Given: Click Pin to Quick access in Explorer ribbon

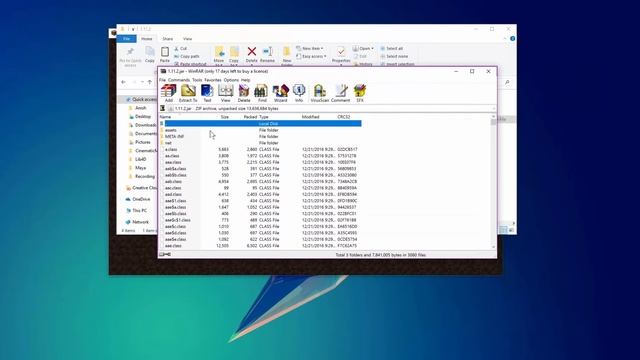Looking at the screenshot, I should coord(130,56).
